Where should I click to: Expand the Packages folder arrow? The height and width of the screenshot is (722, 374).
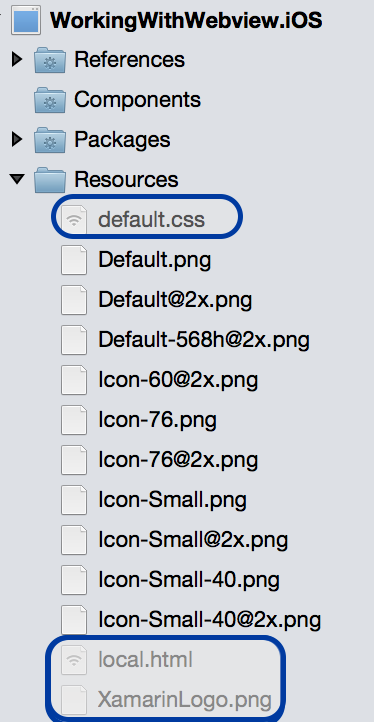(x=17, y=139)
